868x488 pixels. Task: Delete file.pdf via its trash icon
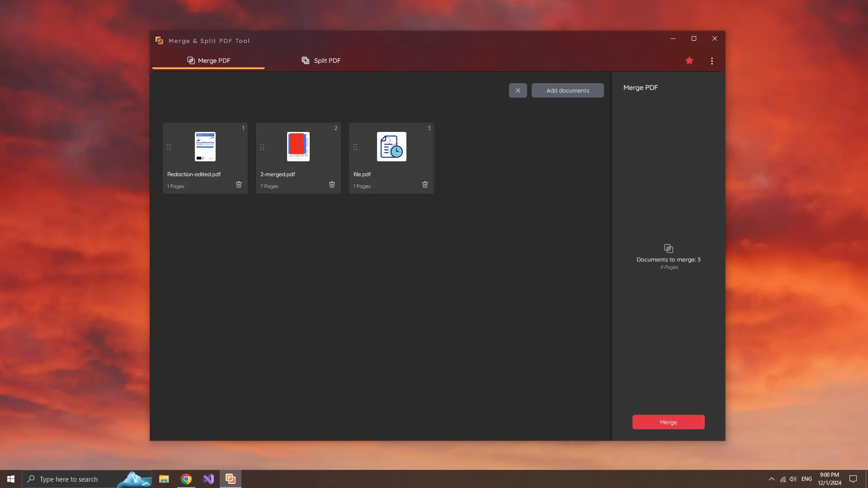(425, 184)
